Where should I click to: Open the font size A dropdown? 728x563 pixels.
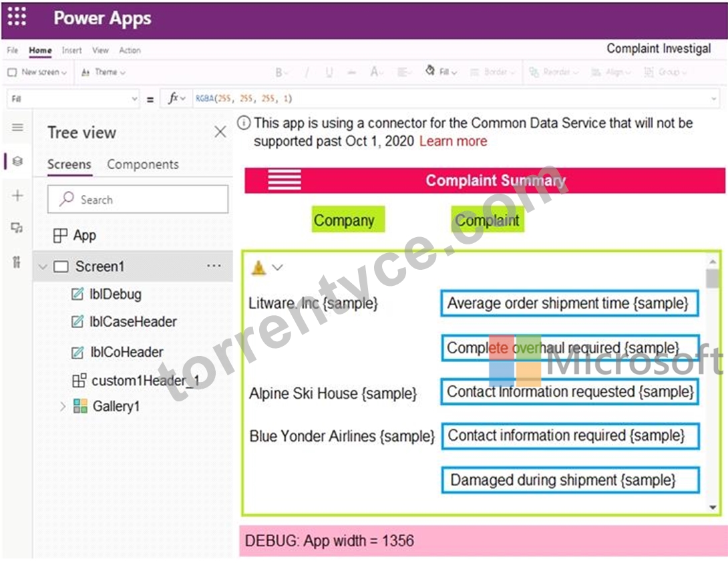pos(376,72)
